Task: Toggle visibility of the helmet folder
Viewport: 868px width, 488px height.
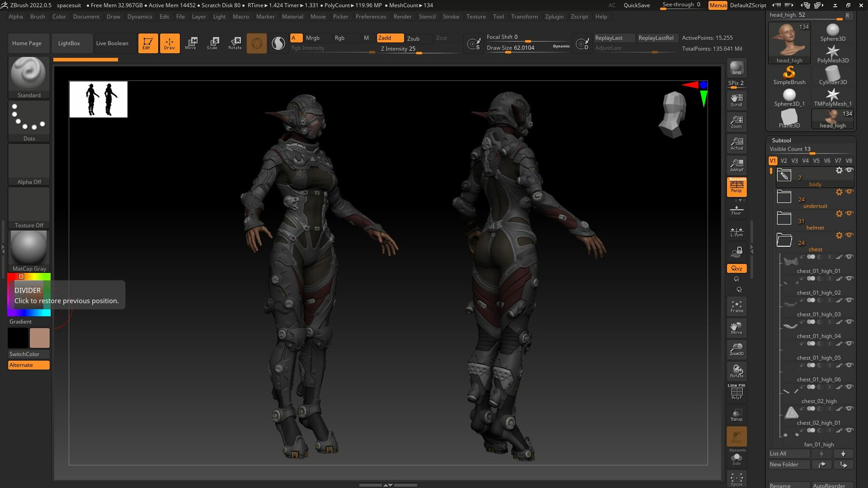Action: point(849,213)
